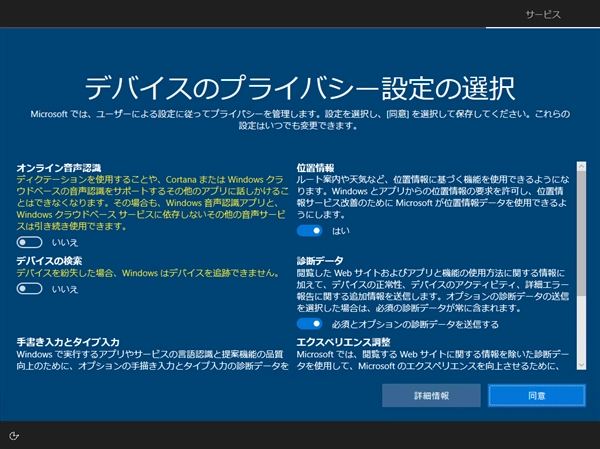This screenshot has height=449, width=600.
Task: Click the はい label next to location toggle
Action: click(341, 231)
